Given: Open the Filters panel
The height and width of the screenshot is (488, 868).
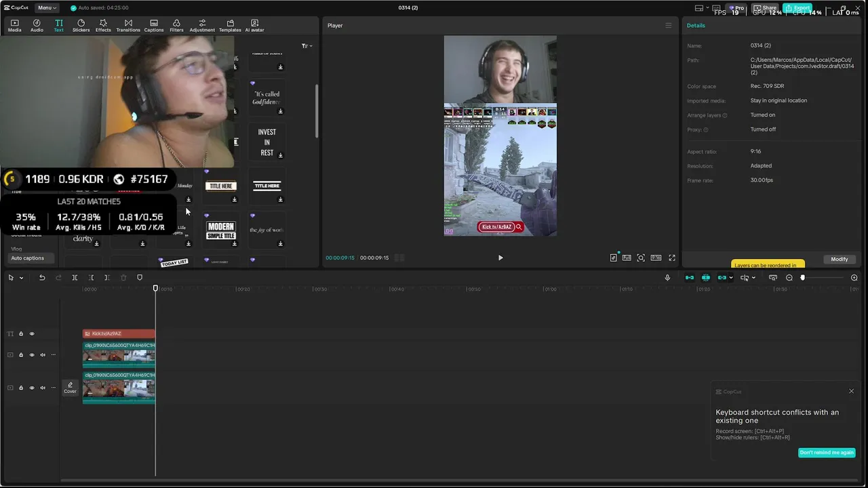Looking at the screenshot, I should (176, 26).
